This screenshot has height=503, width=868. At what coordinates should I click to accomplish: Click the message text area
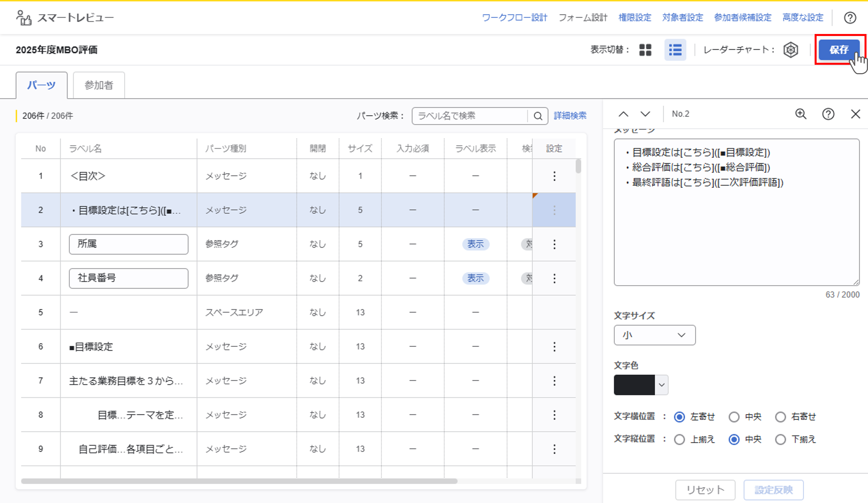click(x=736, y=212)
